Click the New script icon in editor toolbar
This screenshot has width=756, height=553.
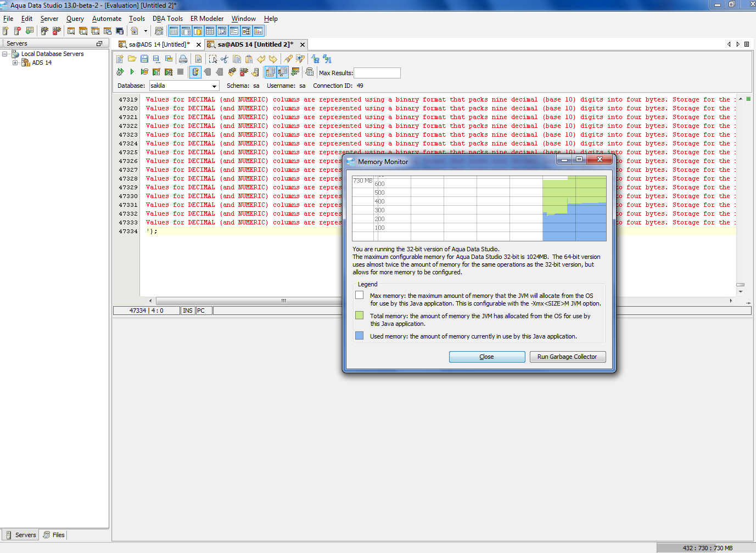(x=120, y=59)
